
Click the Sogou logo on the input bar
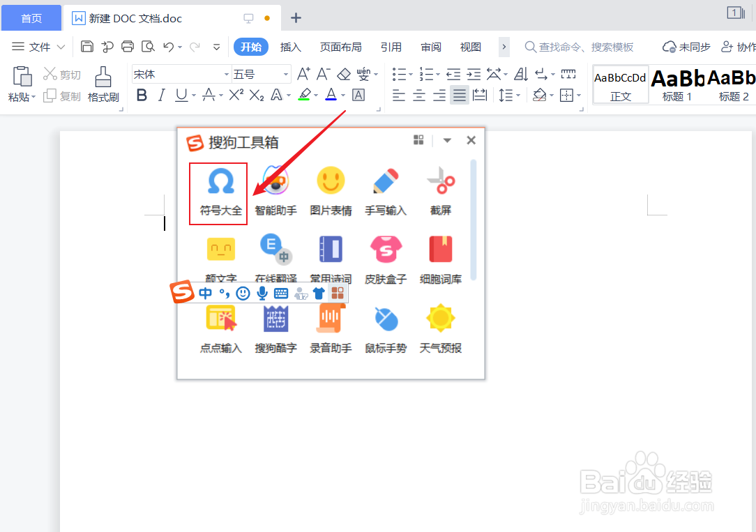coord(182,291)
